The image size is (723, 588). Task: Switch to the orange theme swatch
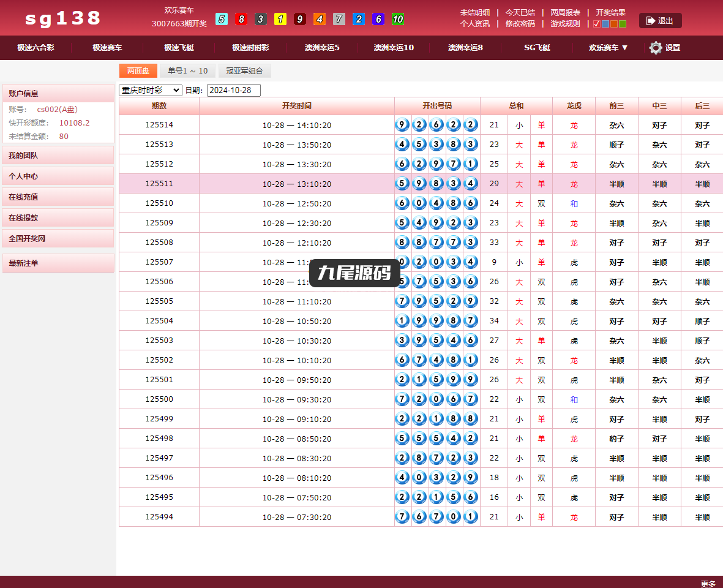[613, 24]
